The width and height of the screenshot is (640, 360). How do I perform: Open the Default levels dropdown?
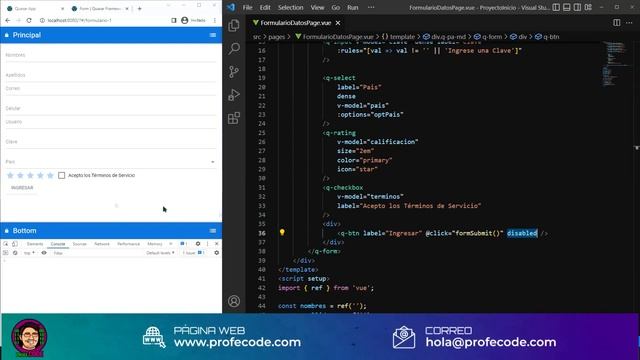coord(160,253)
